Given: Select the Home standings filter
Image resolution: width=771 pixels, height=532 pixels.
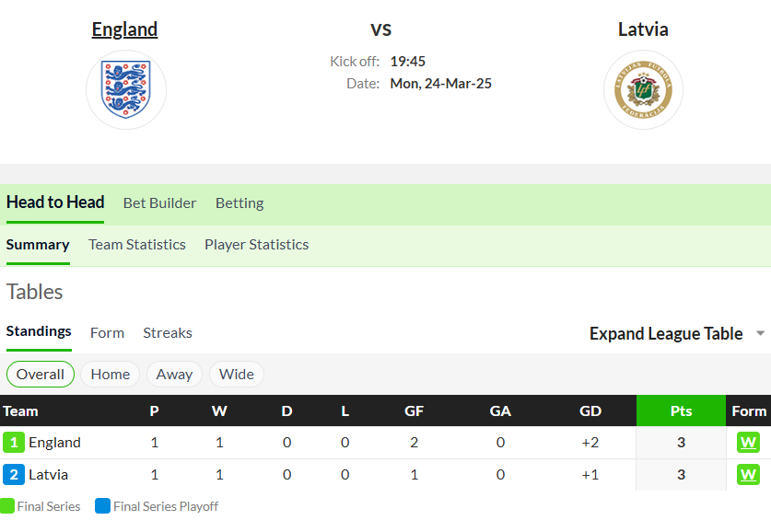Looking at the screenshot, I should (111, 375).
